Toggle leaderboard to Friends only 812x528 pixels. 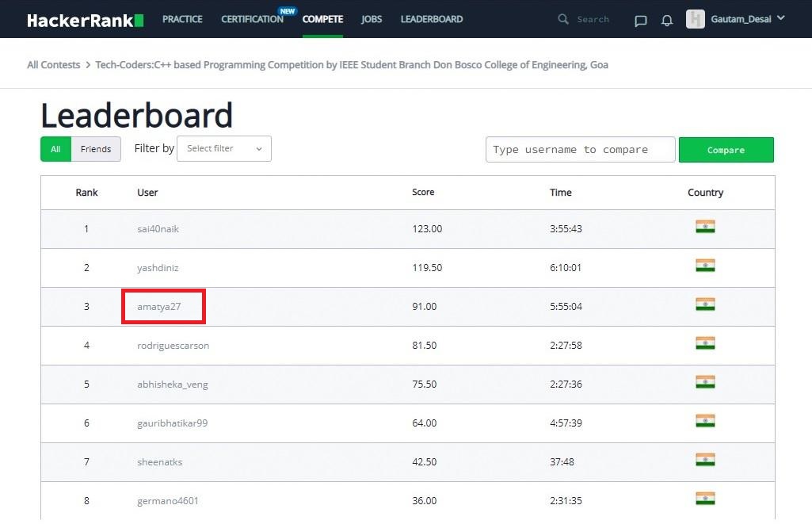point(96,149)
